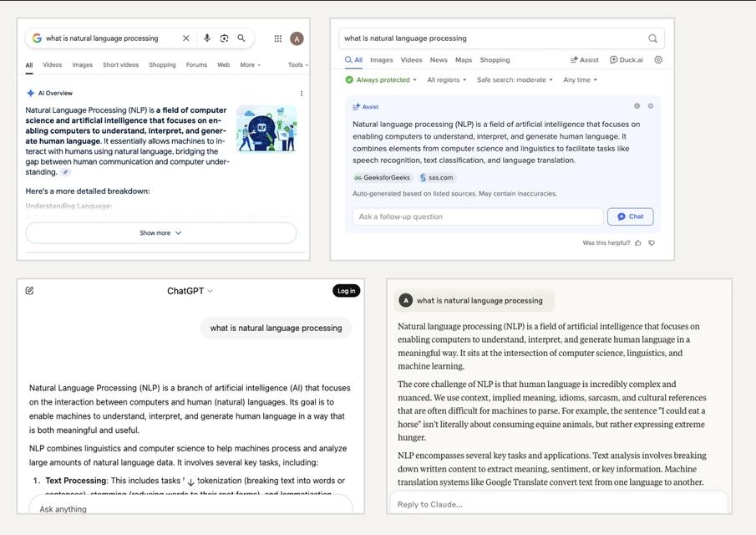Start voice search with the microphone icon

[x=207, y=38]
